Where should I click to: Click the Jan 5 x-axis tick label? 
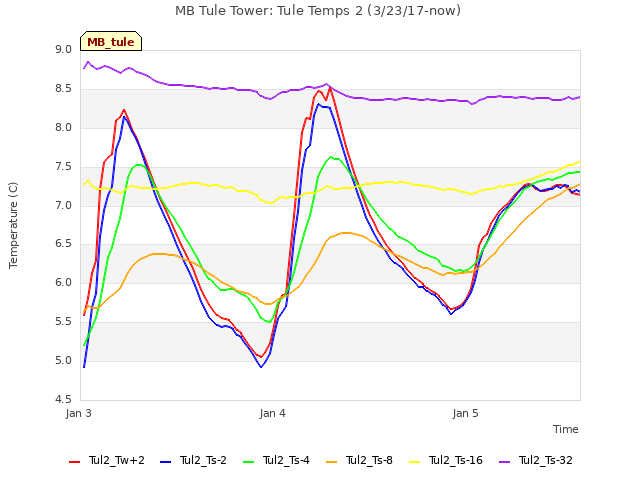pyautogui.click(x=465, y=413)
